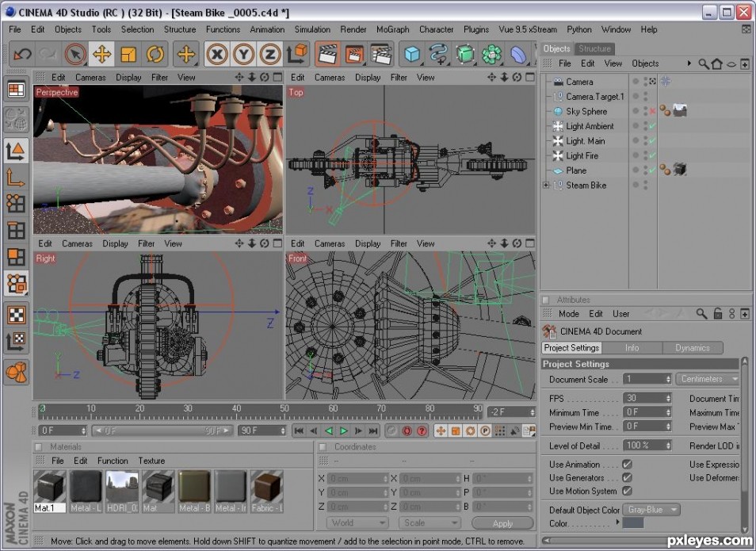This screenshot has width=756, height=551.
Task: Select the Scale tool
Action: point(128,54)
